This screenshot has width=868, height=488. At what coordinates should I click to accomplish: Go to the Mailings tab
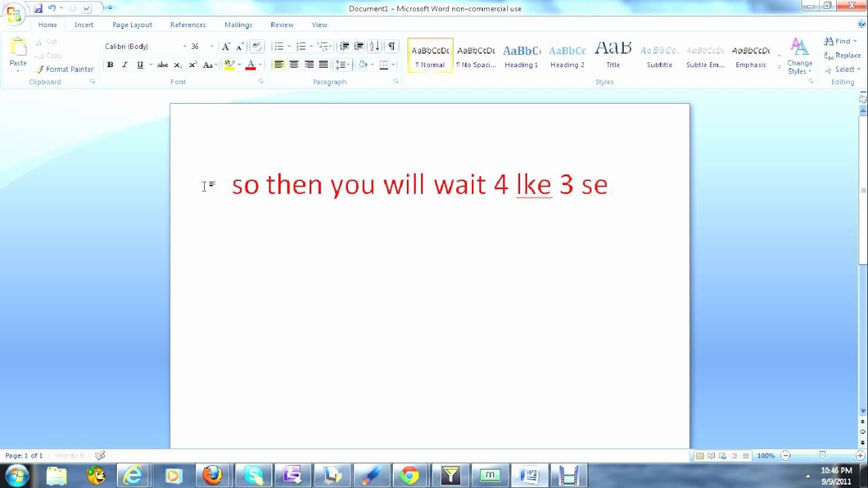pos(238,25)
